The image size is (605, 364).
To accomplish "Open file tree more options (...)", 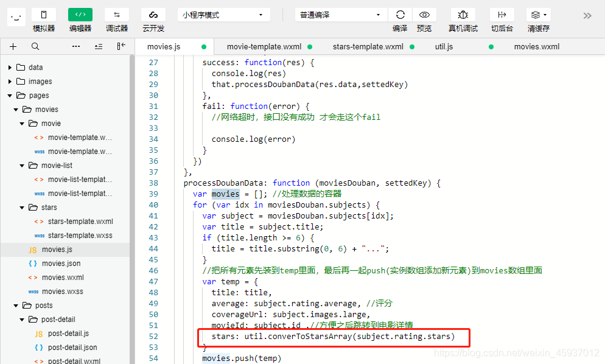I will click(x=76, y=46).
